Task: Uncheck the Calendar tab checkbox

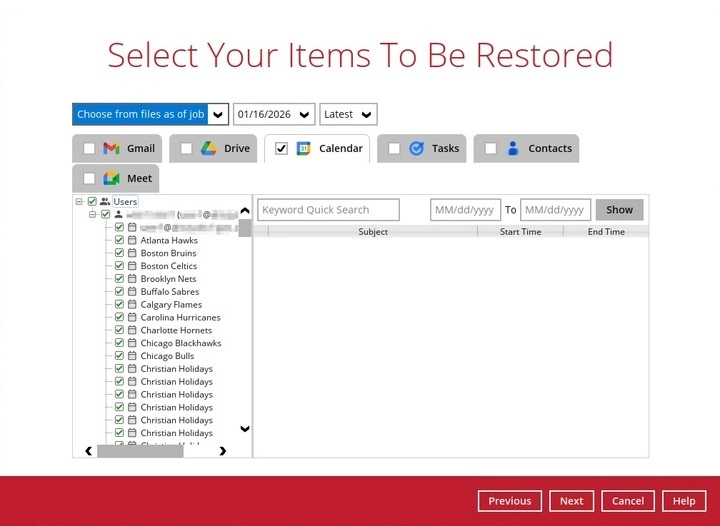Action: [281, 149]
